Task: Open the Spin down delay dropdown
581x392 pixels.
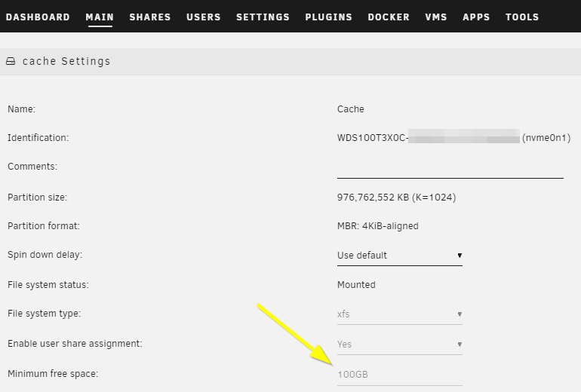Action: click(x=399, y=256)
